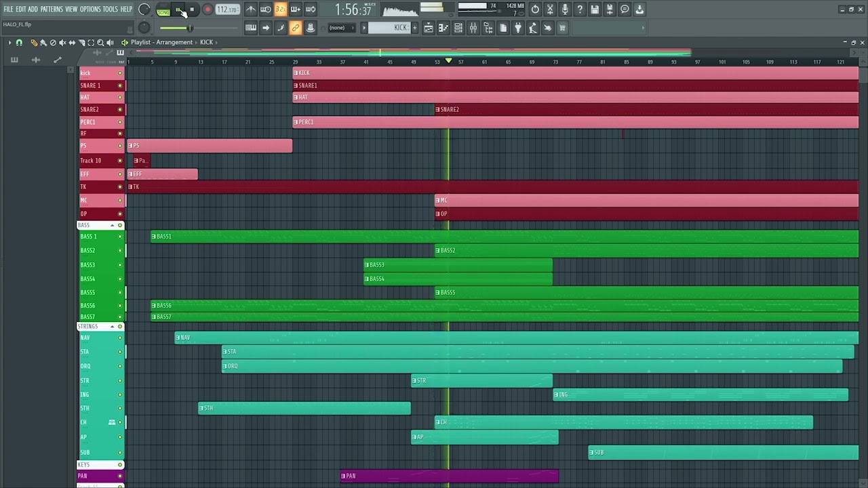Open the tempo tapper icon

(x=533, y=28)
